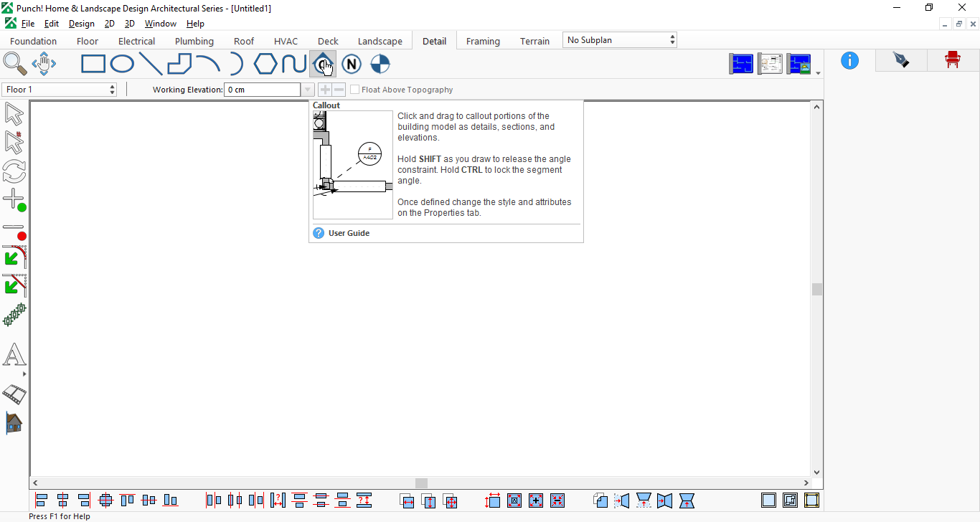Click the elevation minus button
Screen dimensions: 980x522
339,90
